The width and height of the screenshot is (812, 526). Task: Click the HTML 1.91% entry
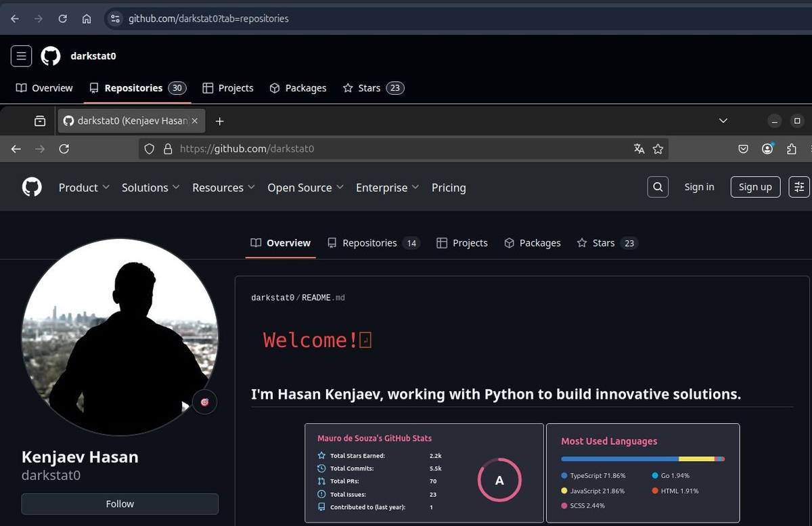pyautogui.click(x=675, y=491)
